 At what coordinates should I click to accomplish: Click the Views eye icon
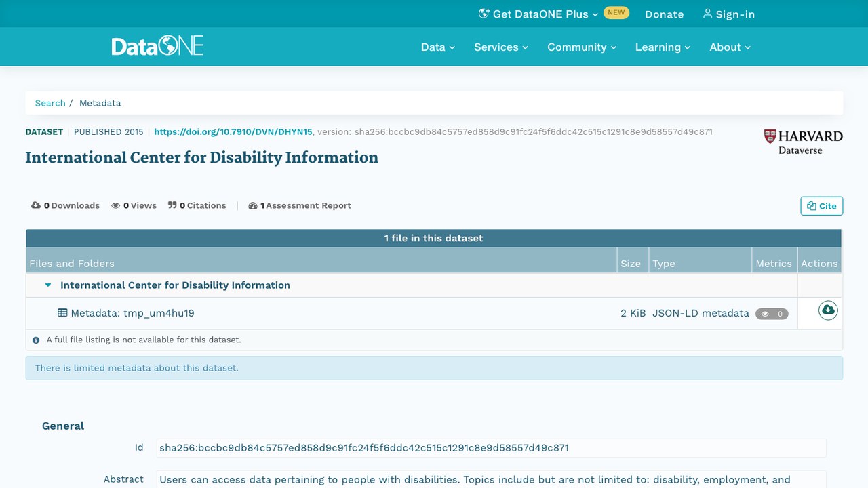[116, 205]
